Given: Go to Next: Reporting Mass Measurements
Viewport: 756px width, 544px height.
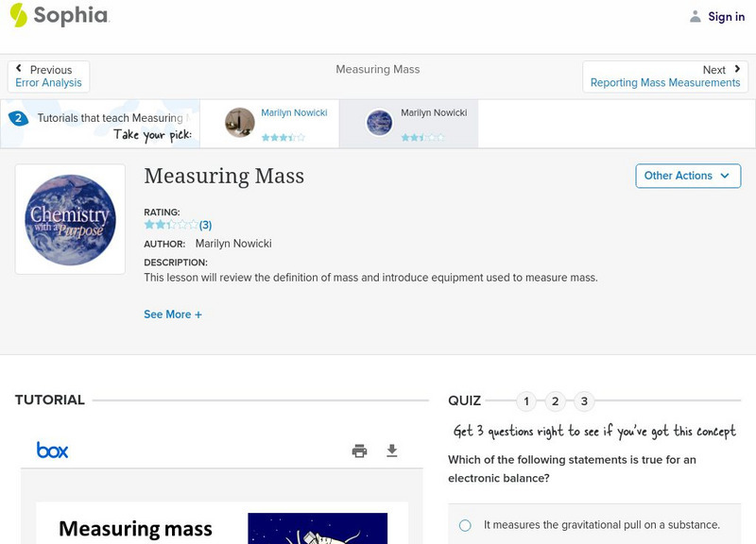Looking at the screenshot, I should point(665,76).
